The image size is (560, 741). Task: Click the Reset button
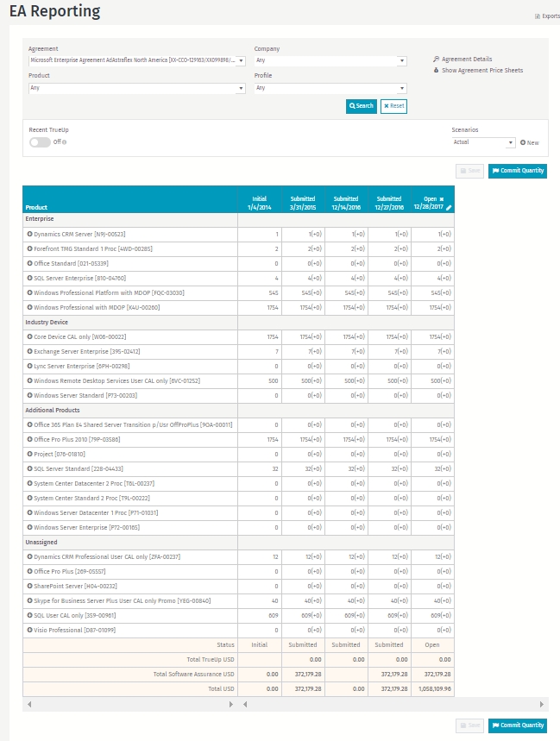click(393, 106)
